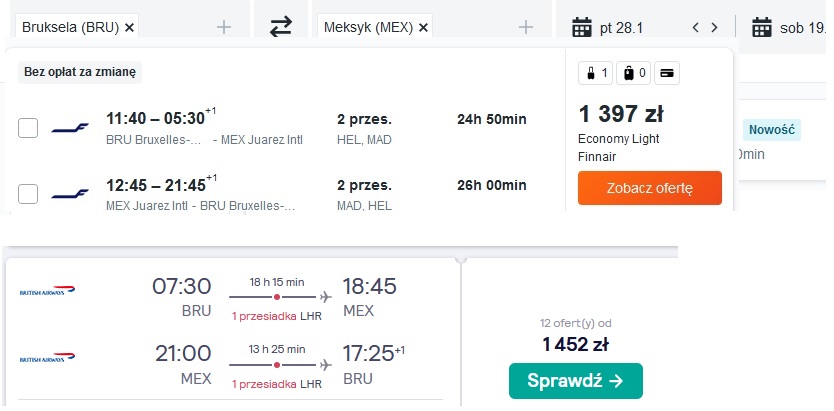Image resolution: width=834 pixels, height=411 pixels.
Task: Remove Meksyk (MEX) from destination field
Action: point(423,28)
